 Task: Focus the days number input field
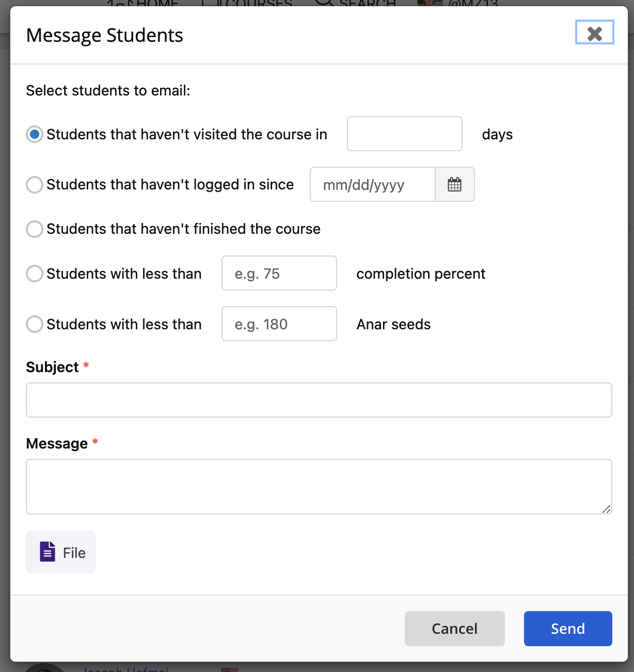tap(405, 134)
